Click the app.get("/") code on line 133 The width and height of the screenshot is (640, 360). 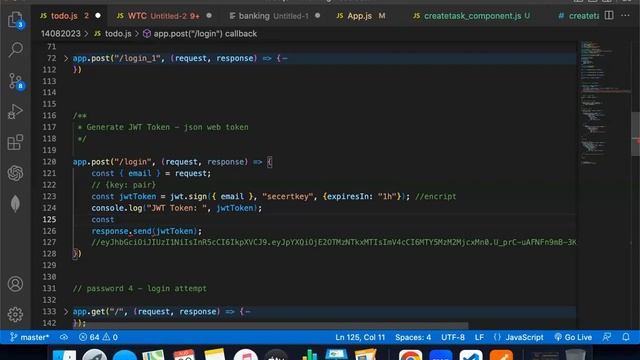click(162, 312)
